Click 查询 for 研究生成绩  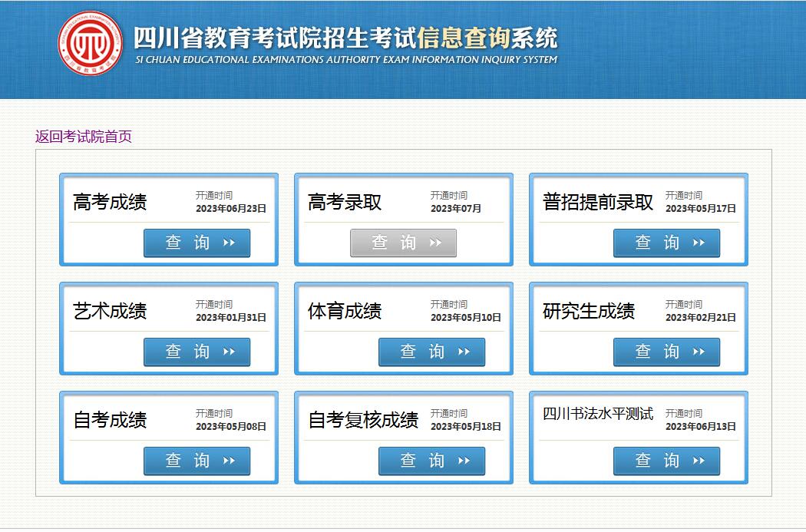click(666, 352)
